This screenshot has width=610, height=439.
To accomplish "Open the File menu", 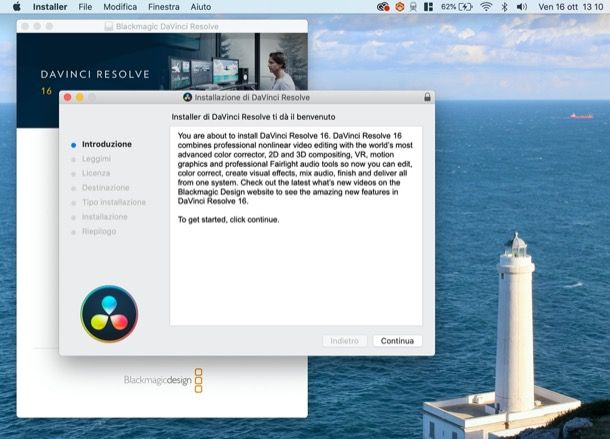I will (85, 7).
